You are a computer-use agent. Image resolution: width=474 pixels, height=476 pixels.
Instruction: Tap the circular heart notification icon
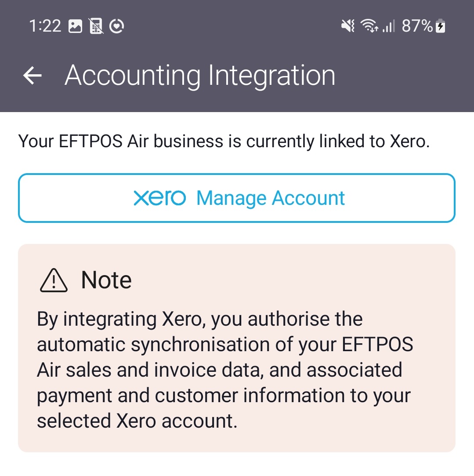tap(117, 27)
